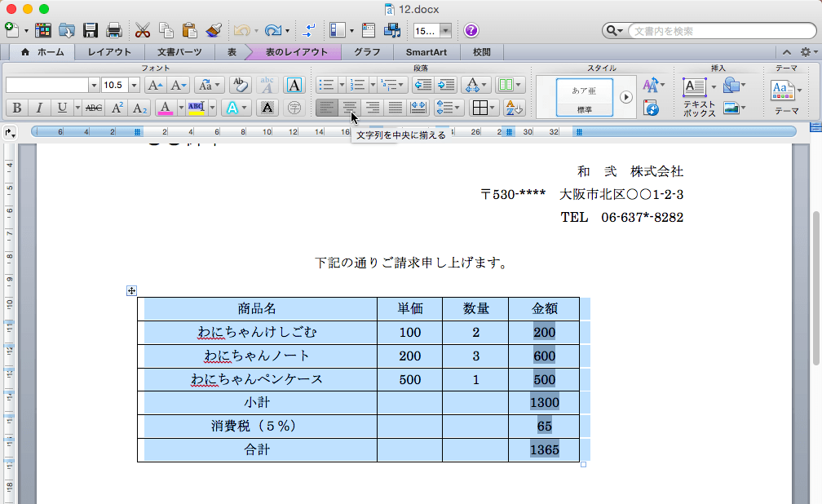Open 校閲 tab

point(482,52)
